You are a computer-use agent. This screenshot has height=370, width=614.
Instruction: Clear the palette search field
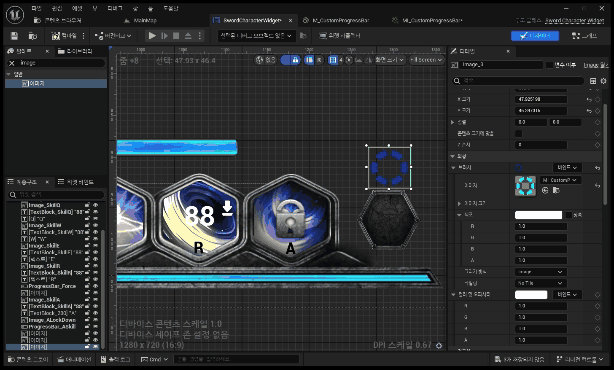click(x=12, y=63)
